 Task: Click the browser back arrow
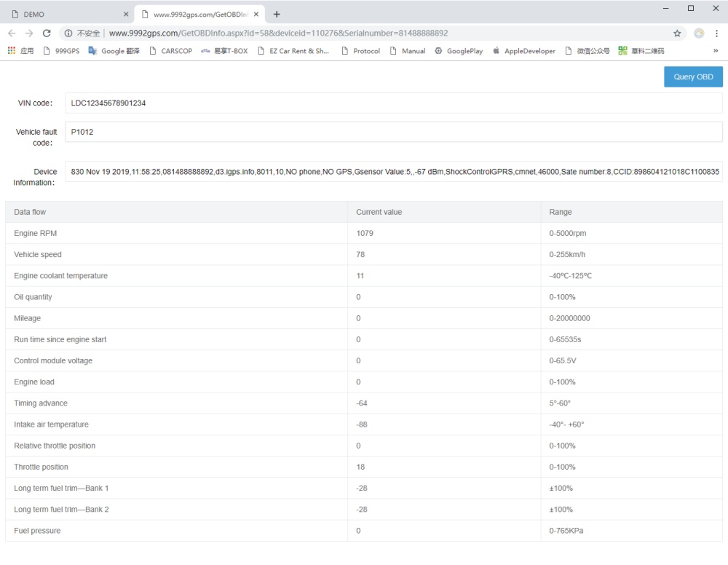tap(11, 33)
